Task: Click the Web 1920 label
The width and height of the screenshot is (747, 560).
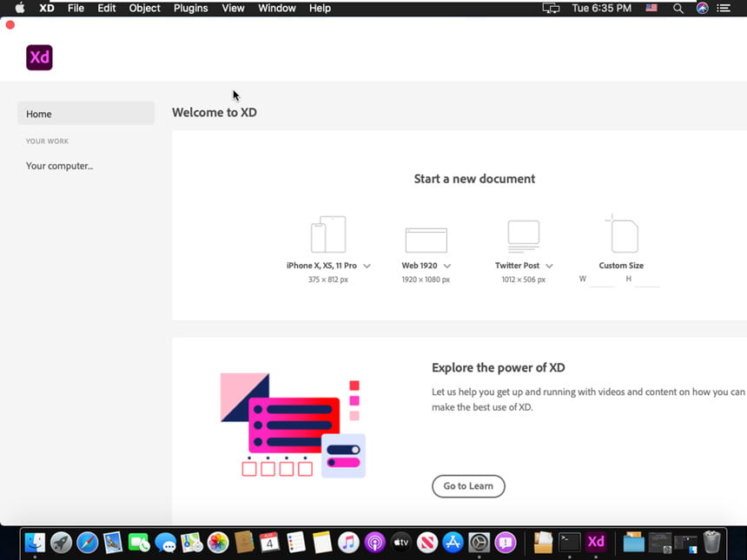Action: click(420, 266)
